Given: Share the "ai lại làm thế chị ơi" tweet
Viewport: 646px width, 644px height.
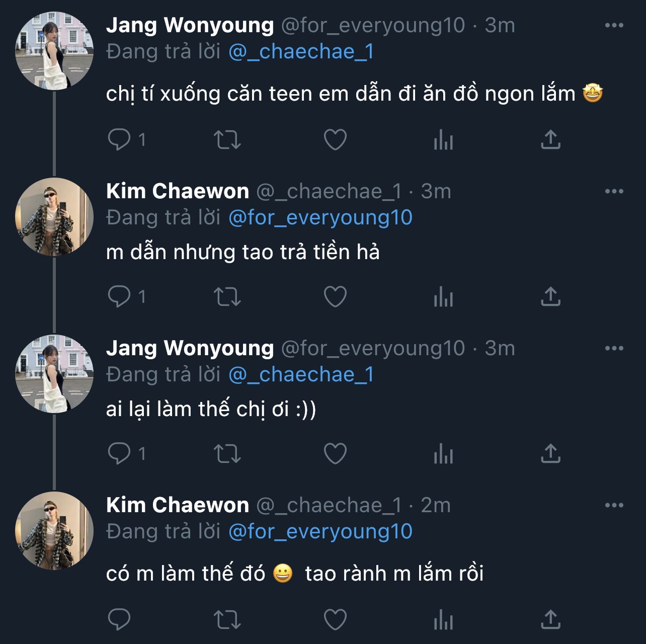Looking at the screenshot, I should click(550, 454).
